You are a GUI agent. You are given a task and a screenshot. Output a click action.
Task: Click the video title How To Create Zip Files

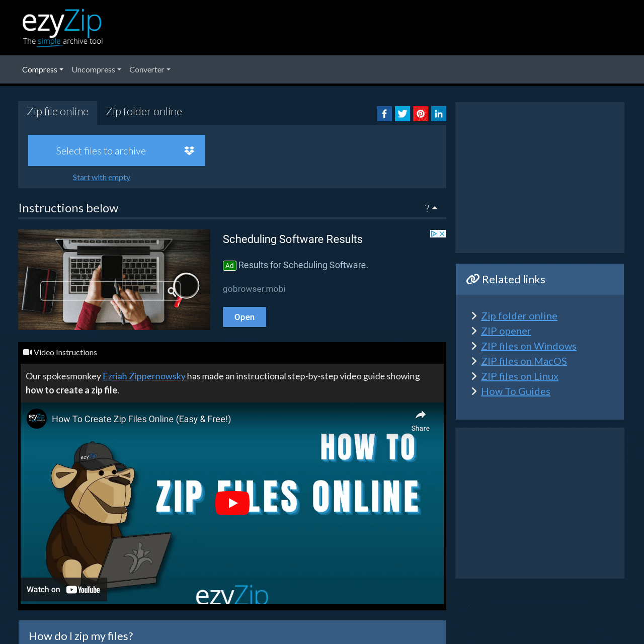coord(141,419)
